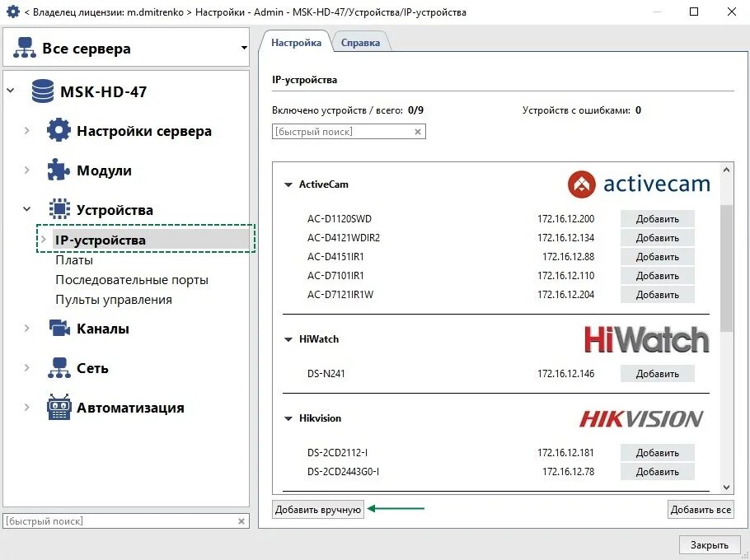Viewport: 750px width, 560px height.
Task: Select Платы in the device tree
Action: (74, 260)
